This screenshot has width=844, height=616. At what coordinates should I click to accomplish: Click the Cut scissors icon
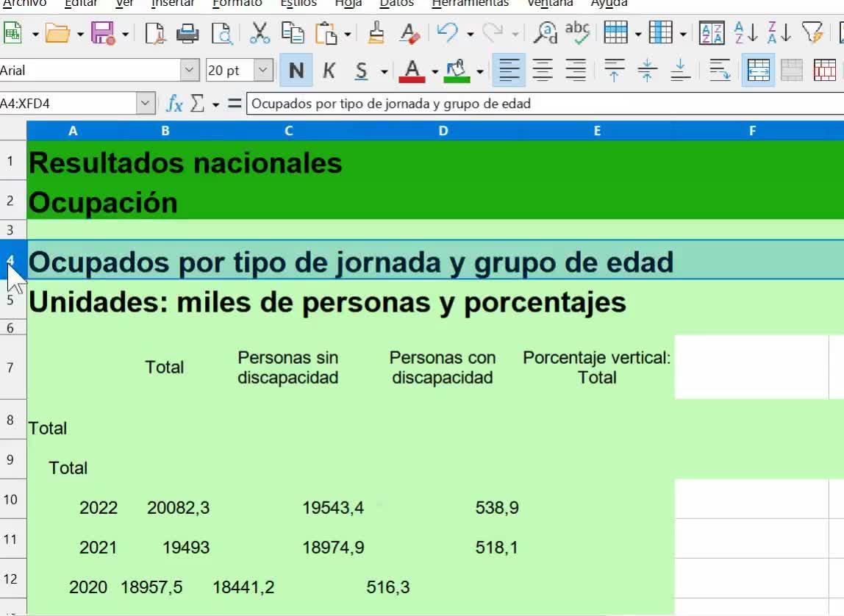(x=260, y=33)
